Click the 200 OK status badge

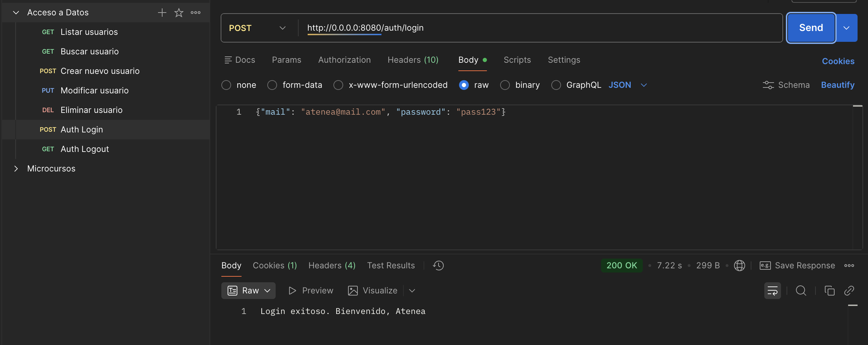click(622, 266)
